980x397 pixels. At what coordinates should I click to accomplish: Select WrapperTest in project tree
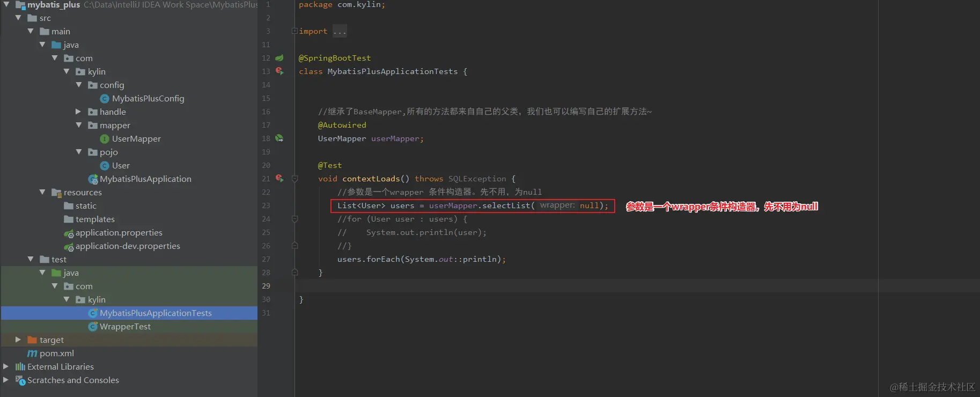125,327
